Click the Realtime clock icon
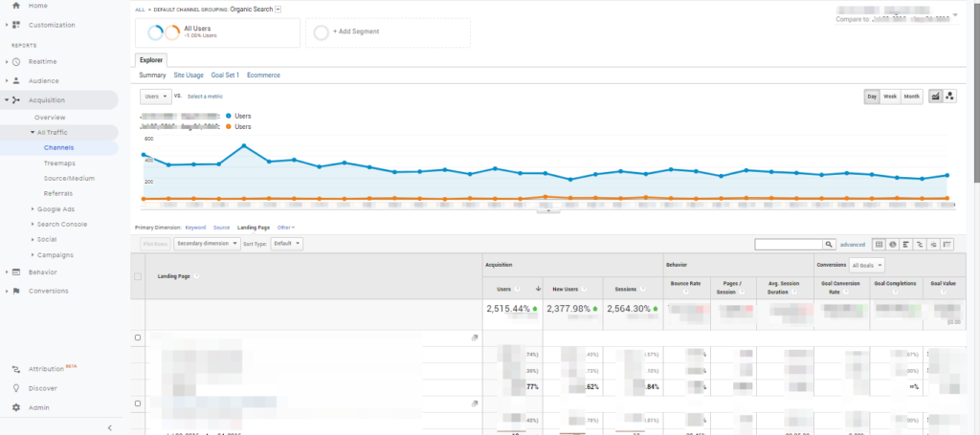 click(16, 62)
